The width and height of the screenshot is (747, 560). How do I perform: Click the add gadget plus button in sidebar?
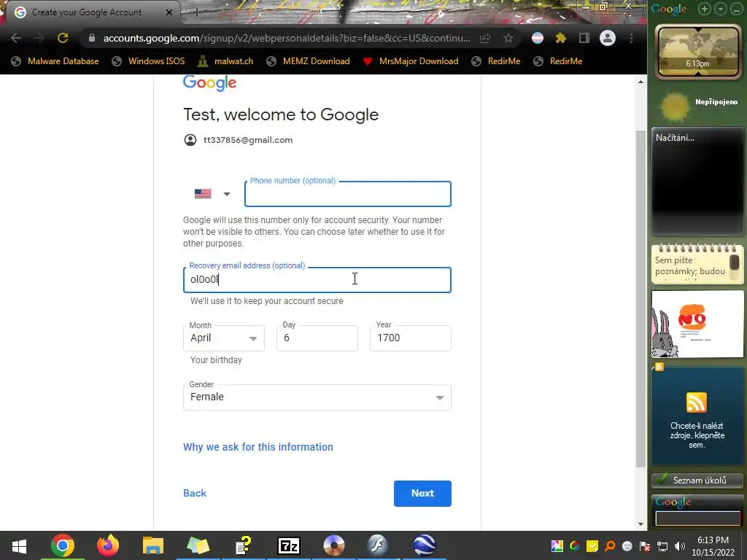click(704, 9)
